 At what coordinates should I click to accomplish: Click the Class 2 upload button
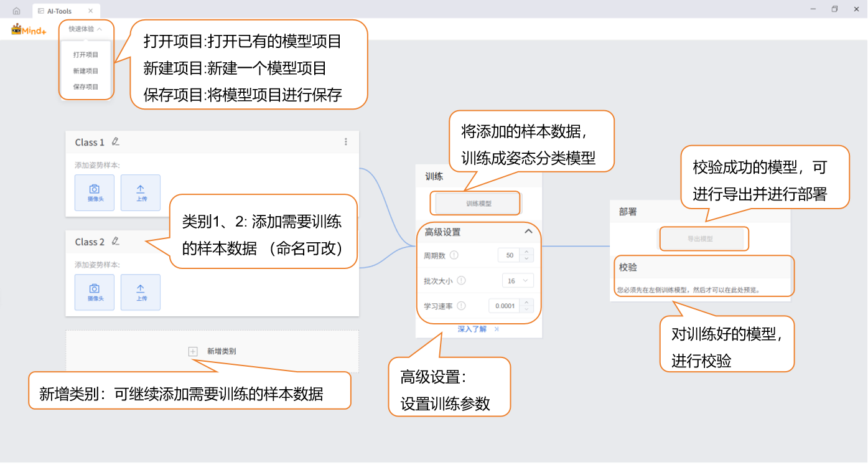(141, 292)
